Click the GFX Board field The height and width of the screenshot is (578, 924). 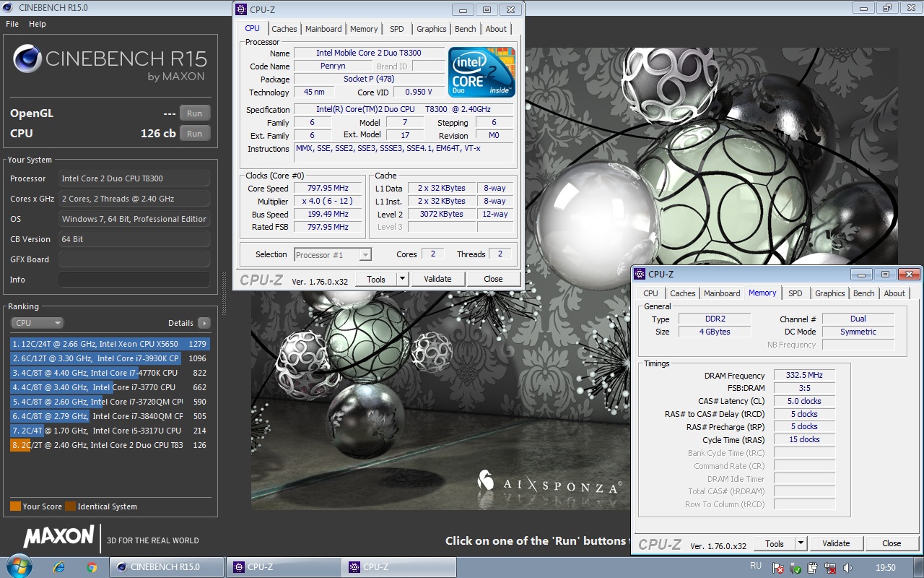(x=134, y=259)
